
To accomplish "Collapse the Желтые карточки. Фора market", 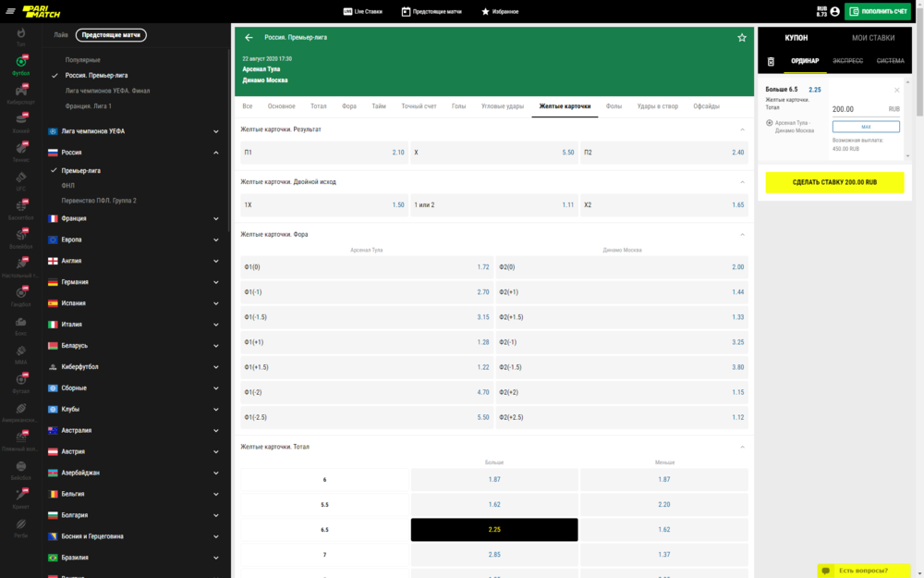I will tap(742, 235).
